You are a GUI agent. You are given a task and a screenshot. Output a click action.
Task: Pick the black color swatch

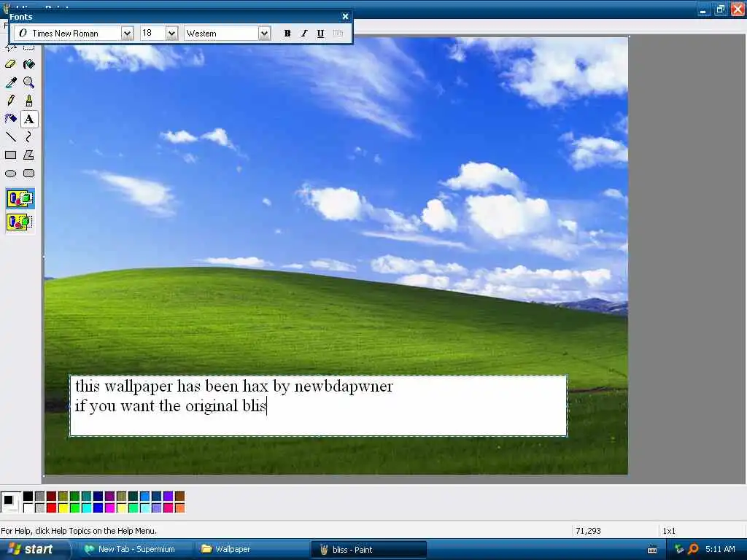point(28,497)
